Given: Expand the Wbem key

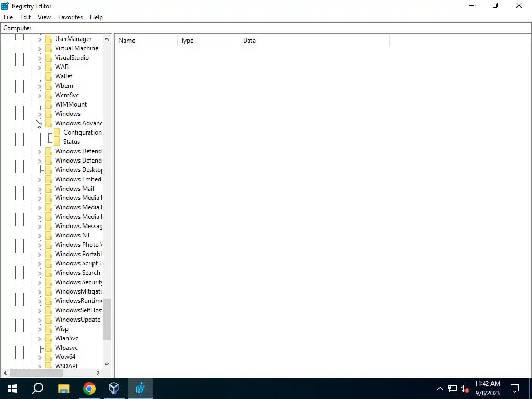Looking at the screenshot, I should (39, 86).
